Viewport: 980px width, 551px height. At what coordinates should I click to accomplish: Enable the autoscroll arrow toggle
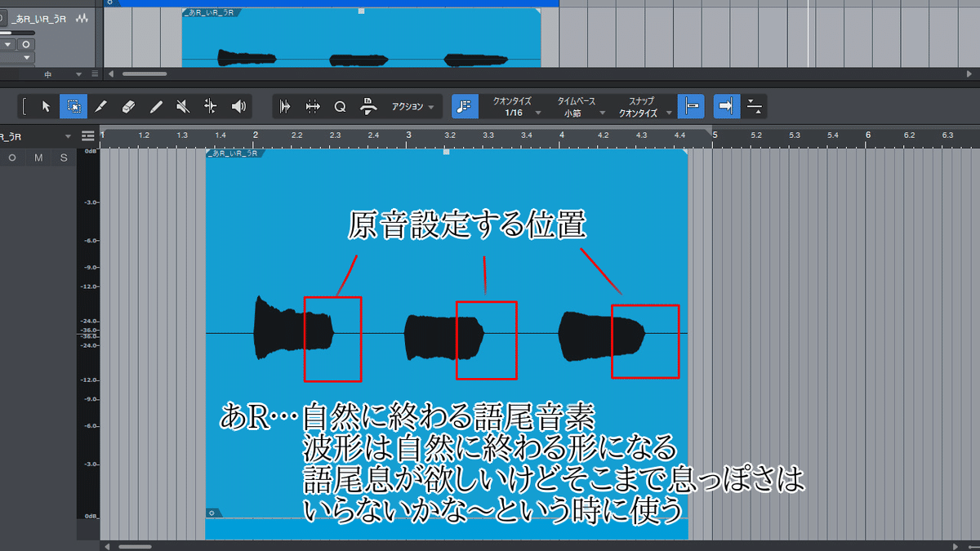[725, 106]
